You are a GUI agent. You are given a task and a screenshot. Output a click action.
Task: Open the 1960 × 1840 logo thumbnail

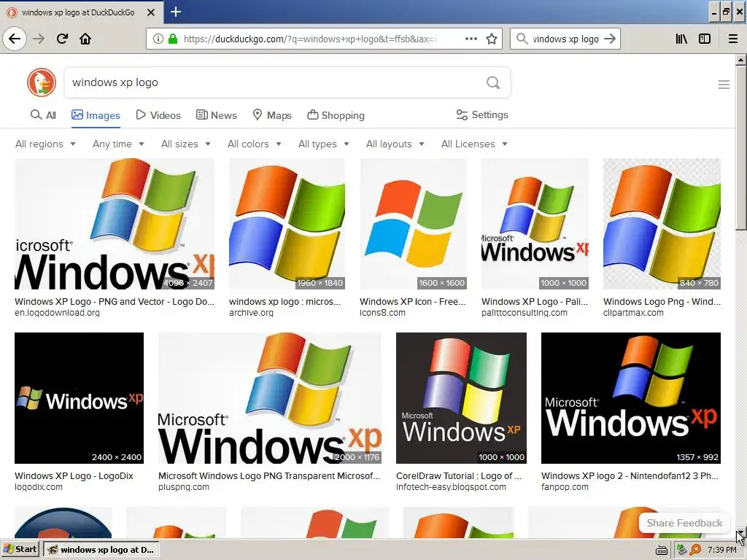pyautogui.click(x=287, y=224)
